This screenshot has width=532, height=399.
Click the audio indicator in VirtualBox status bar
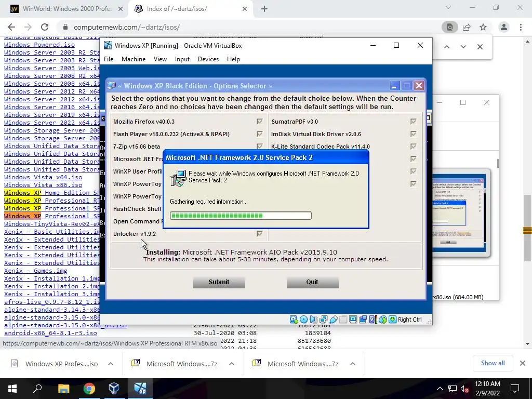[313, 320]
